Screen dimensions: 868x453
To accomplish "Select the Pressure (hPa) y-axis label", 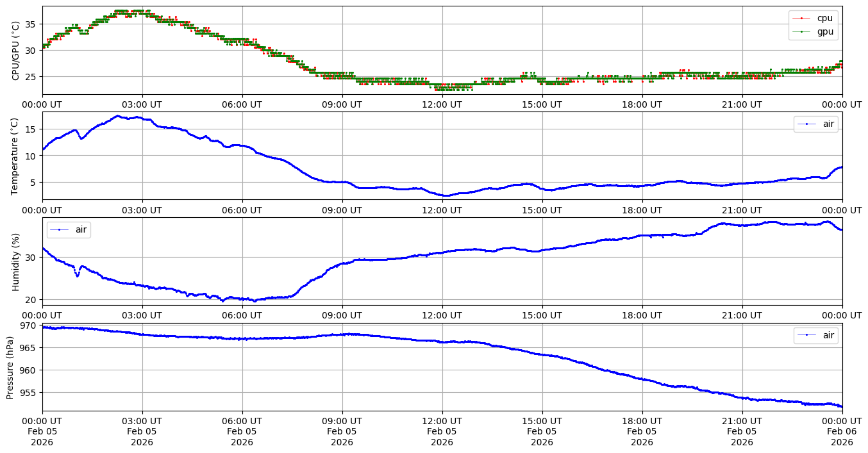I will click(x=10, y=367).
